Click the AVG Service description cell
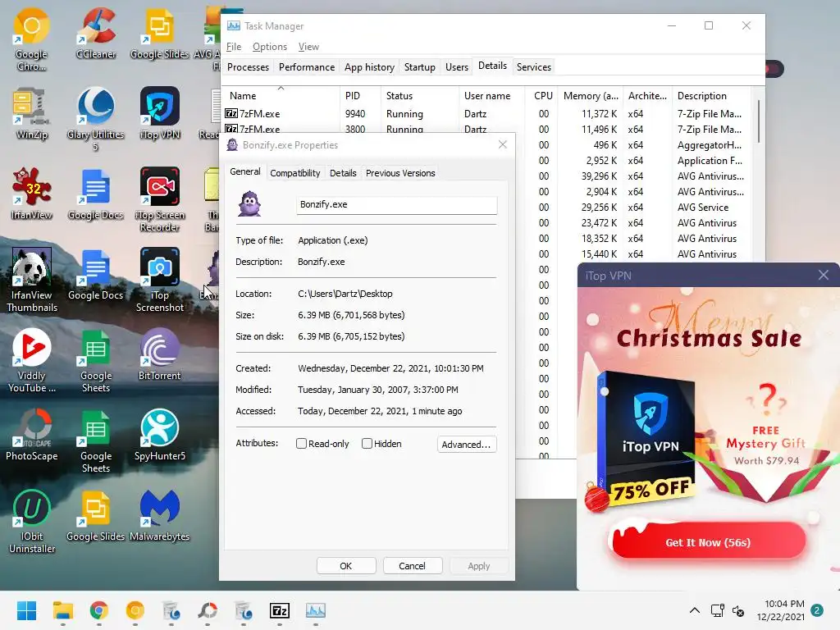Image resolution: width=840 pixels, height=630 pixels. (703, 208)
